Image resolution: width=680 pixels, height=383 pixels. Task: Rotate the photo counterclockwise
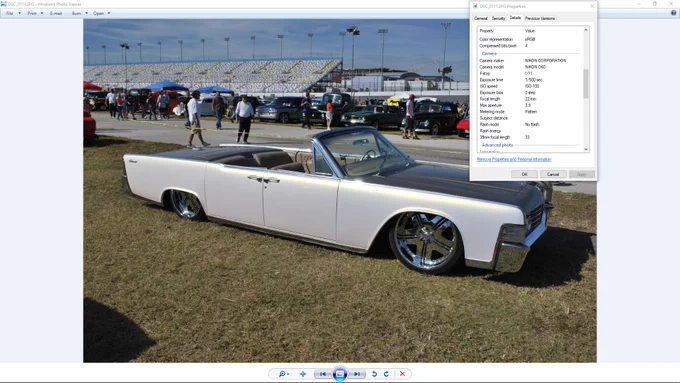tap(374, 374)
